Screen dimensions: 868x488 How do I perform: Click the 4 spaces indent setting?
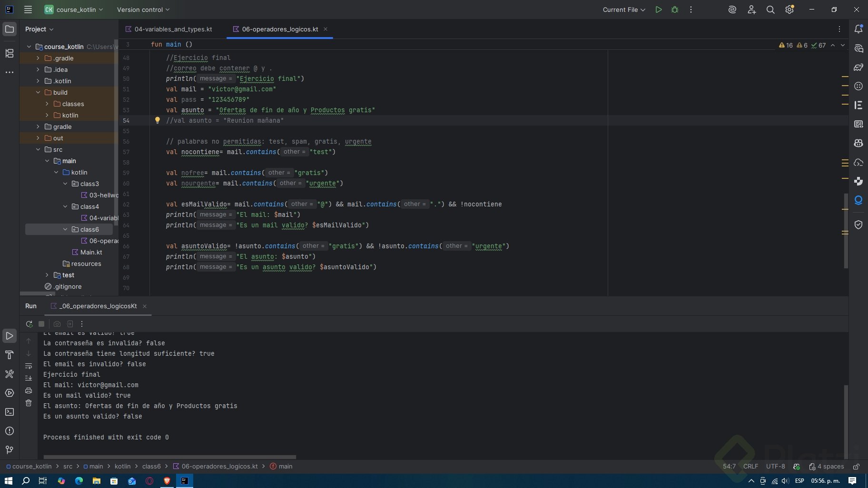click(830, 467)
